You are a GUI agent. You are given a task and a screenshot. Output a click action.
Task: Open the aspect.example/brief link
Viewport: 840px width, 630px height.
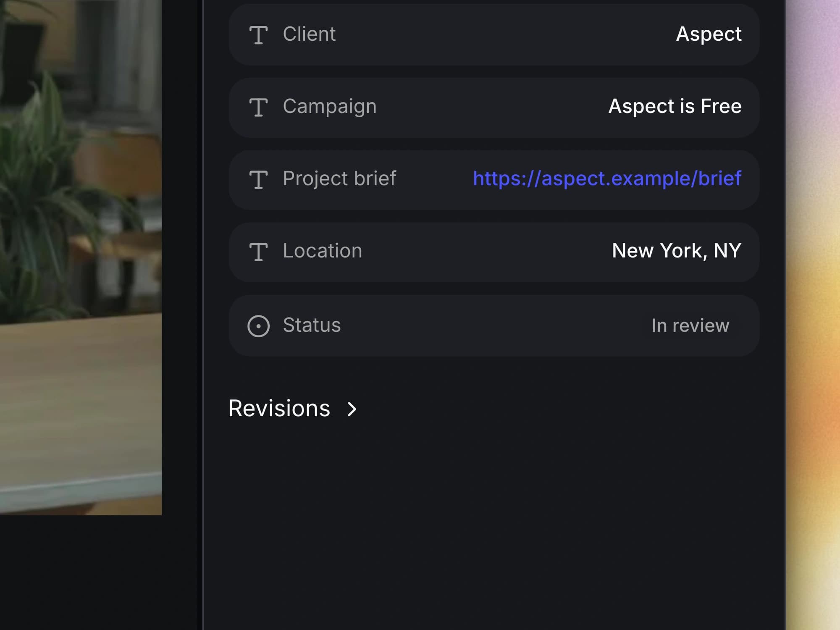pyautogui.click(x=607, y=178)
